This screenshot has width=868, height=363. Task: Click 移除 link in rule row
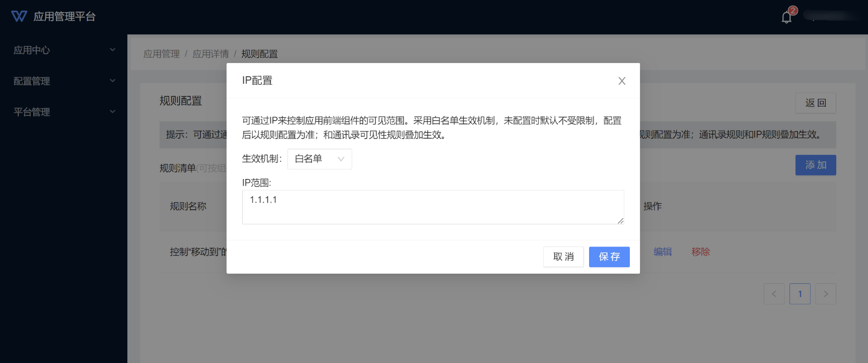700,252
